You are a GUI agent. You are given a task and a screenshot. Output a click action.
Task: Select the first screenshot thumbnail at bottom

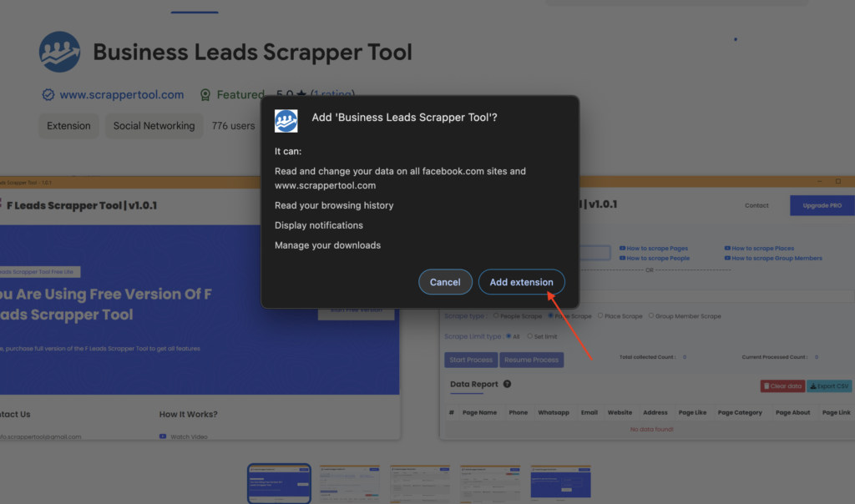[279, 481]
